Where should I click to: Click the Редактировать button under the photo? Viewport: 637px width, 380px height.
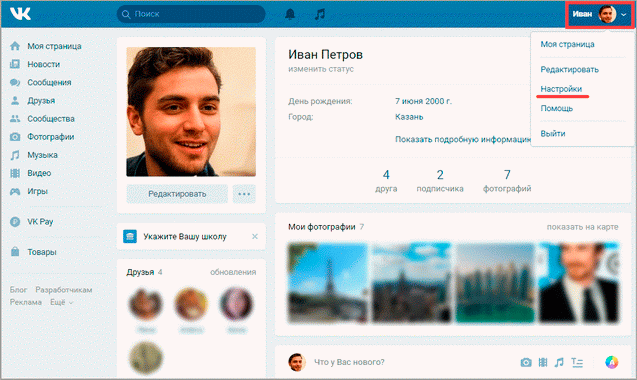coord(177,194)
